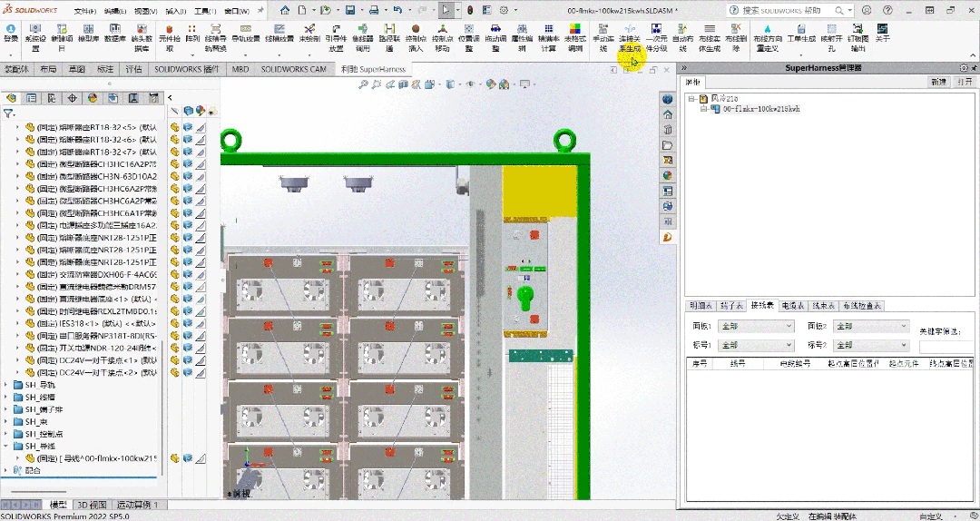The height and width of the screenshot is (521, 980).
Task: Switch to the SOLIDWORKS CAM tab
Action: (x=294, y=69)
